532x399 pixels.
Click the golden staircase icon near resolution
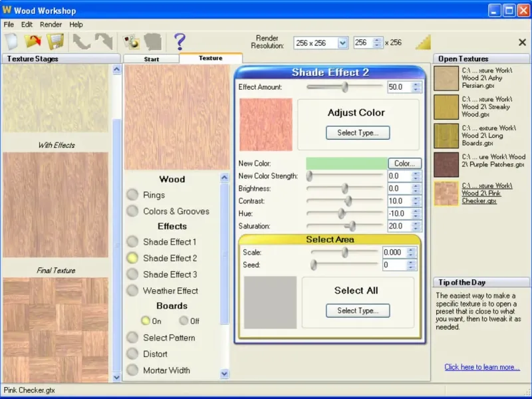point(423,42)
